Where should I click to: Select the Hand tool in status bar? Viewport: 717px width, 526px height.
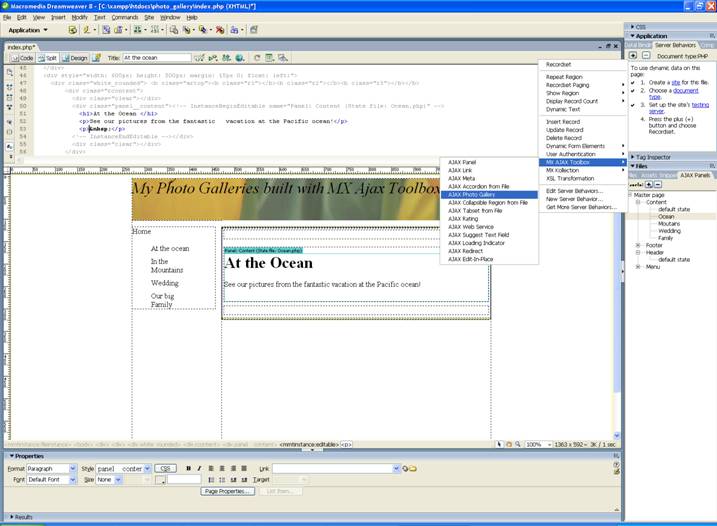click(508, 444)
